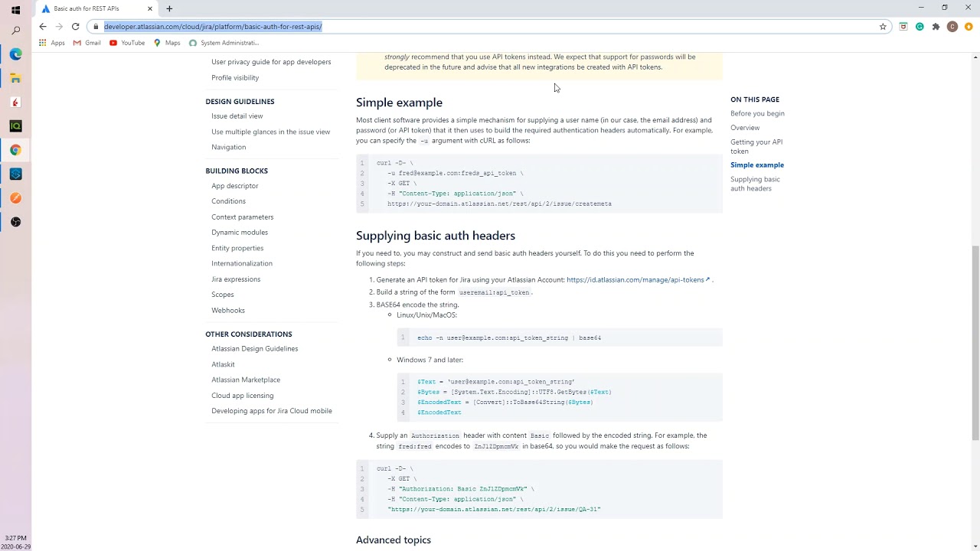Open the red extension icon in Chrome toolbar
The height and width of the screenshot is (551, 980).
coord(903,26)
